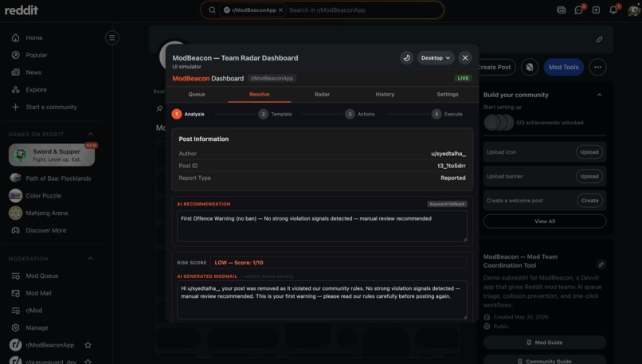Screen dimensions: 642x364
Task: Open the Home icon in sidebar
Action: point(16,37)
